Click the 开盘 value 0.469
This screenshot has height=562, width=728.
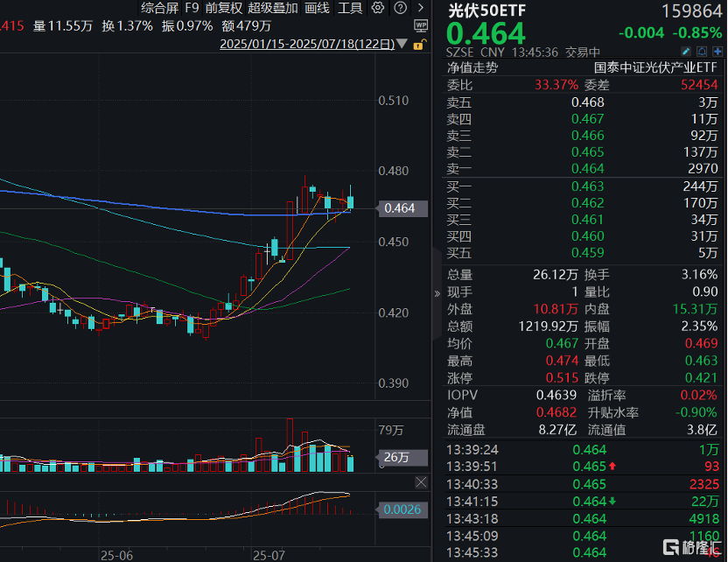[702, 344]
